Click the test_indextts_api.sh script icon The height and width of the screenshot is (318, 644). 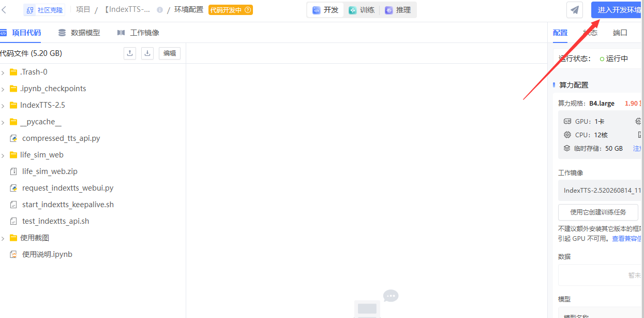pos(13,221)
